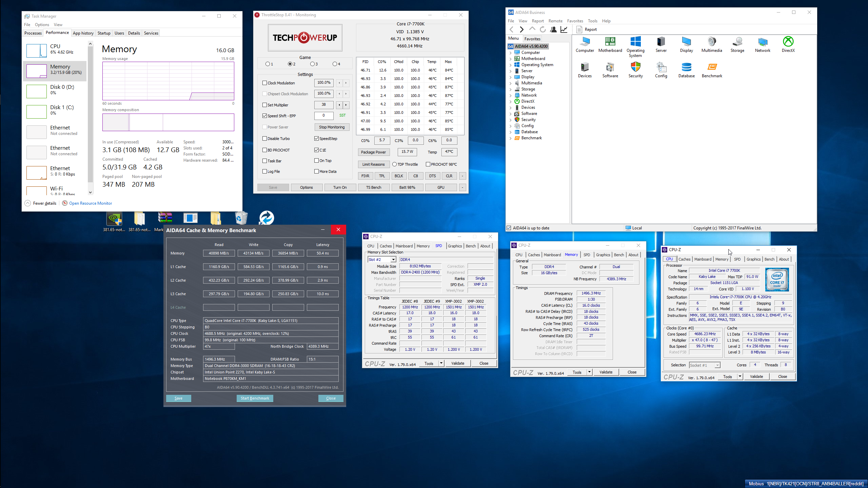Click Open Resource Monitor link

90,203
